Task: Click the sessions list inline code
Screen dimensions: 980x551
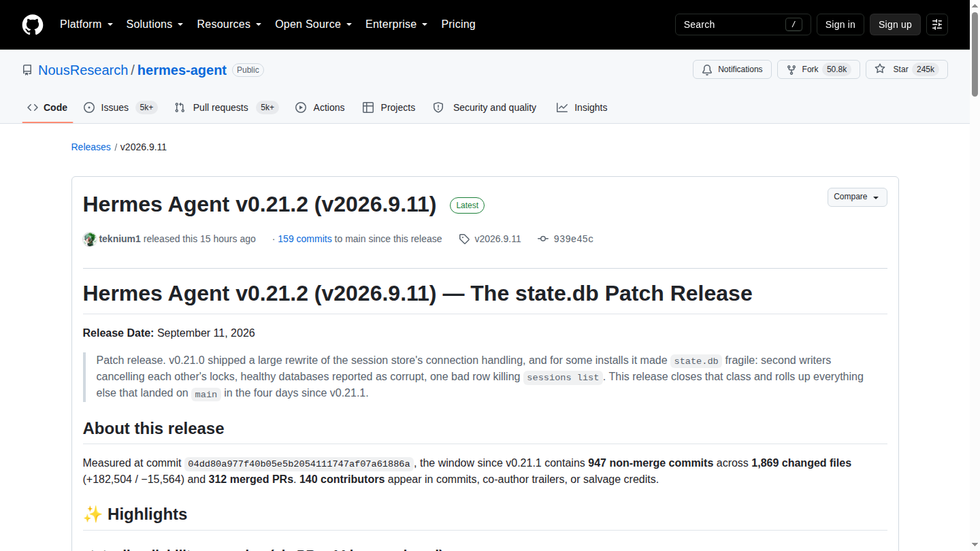Action: [563, 377]
